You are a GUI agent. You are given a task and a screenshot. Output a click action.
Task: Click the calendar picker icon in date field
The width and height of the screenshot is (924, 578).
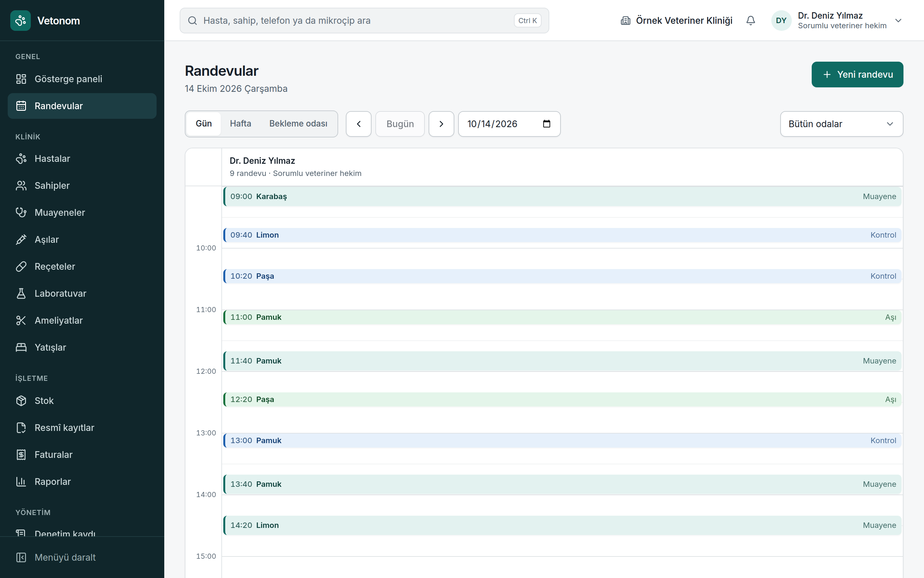[x=546, y=124]
